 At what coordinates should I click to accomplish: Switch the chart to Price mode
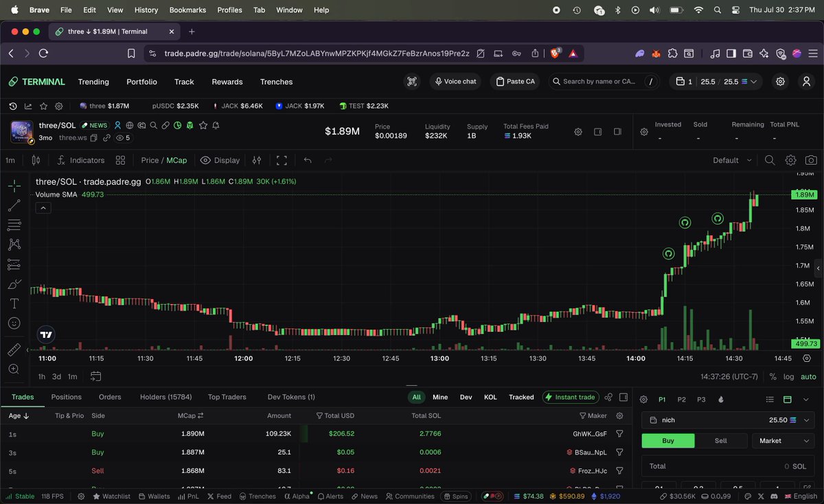(150, 160)
